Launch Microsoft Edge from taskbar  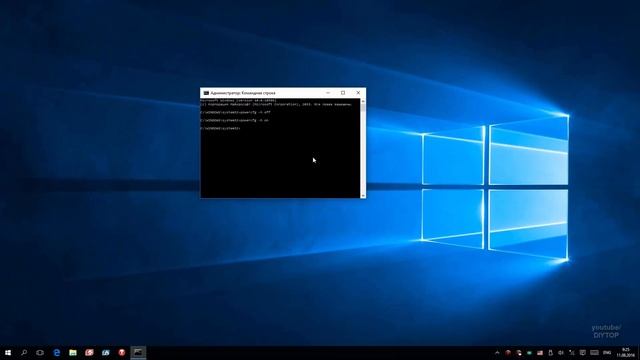point(57,353)
